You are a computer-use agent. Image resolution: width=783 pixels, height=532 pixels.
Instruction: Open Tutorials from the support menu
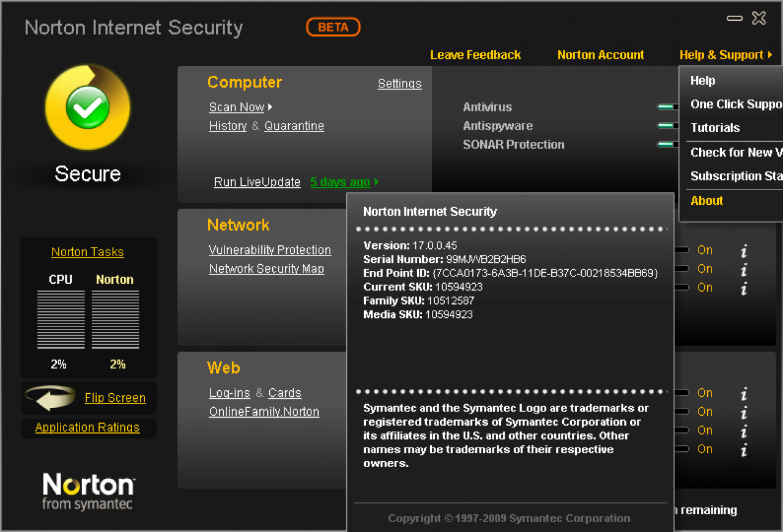point(715,128)
